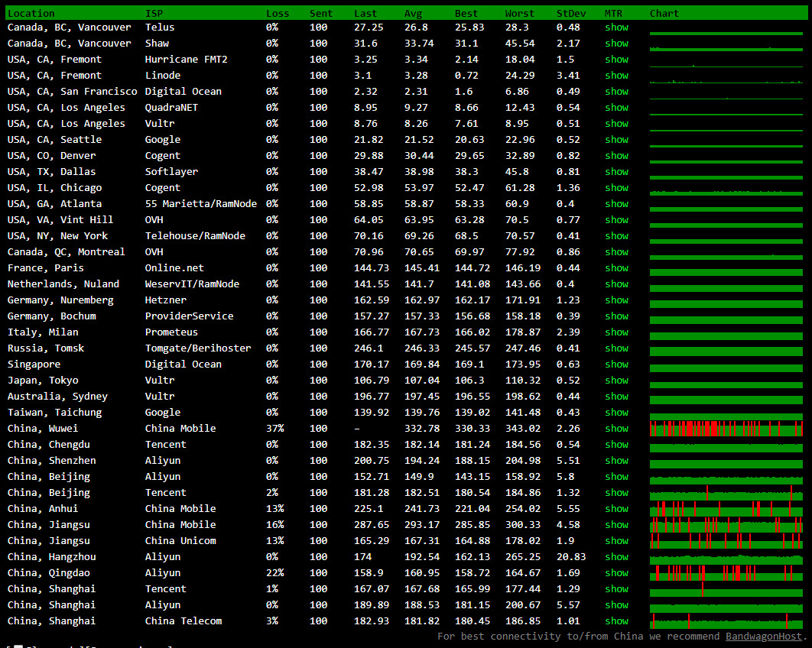Click the Sent column header
This screenshot has width=812, height=648.
pyautogui.click(x=321, y=14)
